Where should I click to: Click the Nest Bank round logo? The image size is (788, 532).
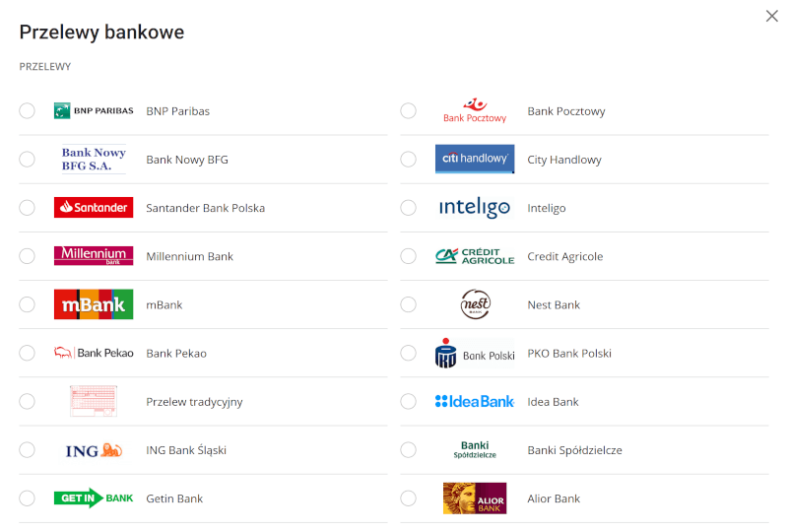(x=475, y=304)
